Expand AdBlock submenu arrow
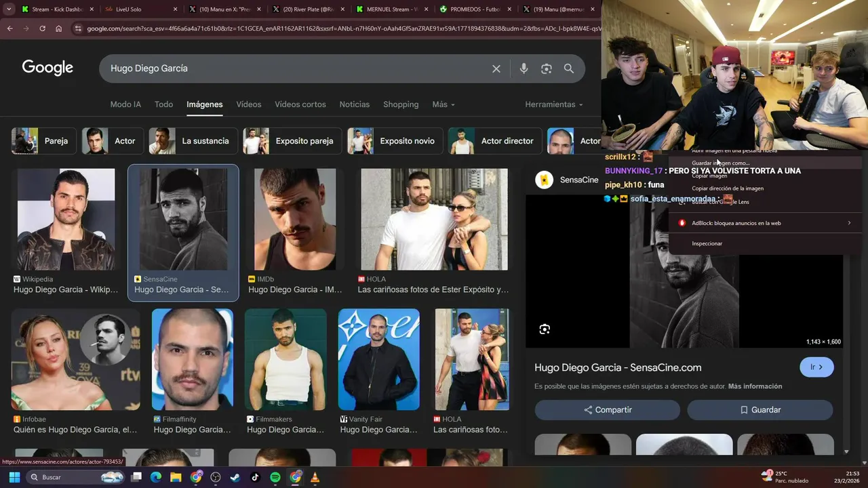Image resolution: width=868 pixels, height=488 pixels. [x=849, y=223]
